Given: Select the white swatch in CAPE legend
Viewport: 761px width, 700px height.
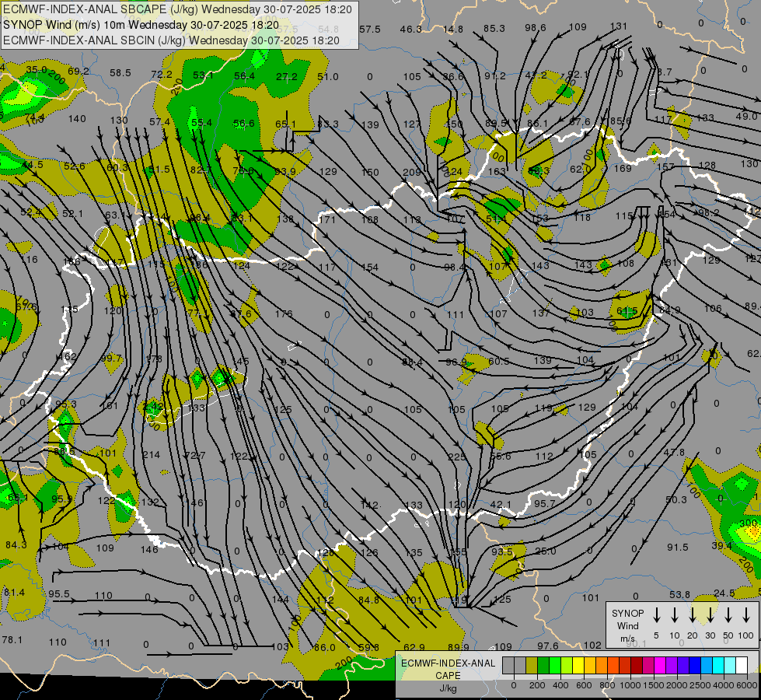Looking at the screenshot, I should click(741, 665).
